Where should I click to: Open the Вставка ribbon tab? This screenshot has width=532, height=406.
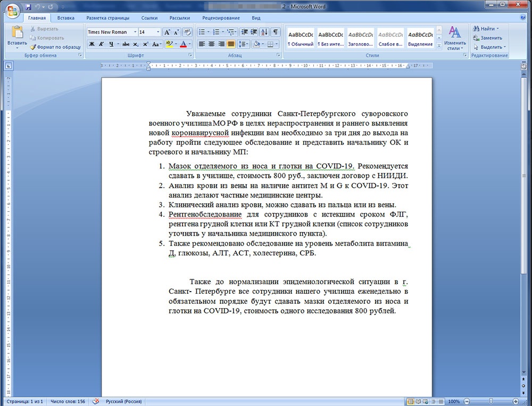pyautogui.click(x=65, y=18)
